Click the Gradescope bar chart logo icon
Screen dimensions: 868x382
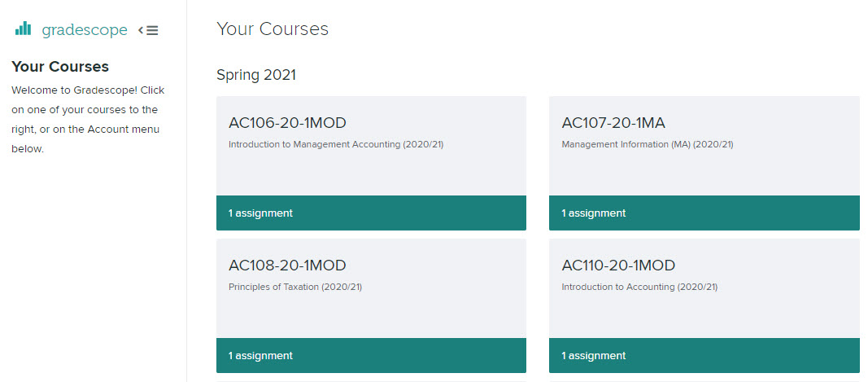pos(24,29)
